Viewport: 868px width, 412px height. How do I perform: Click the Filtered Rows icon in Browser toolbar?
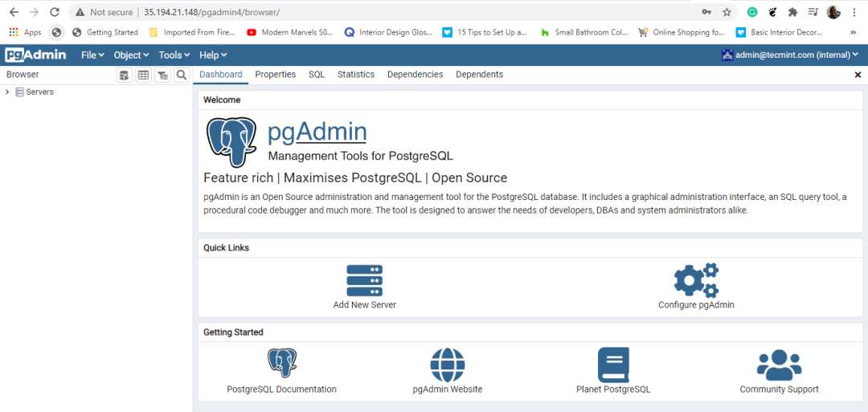163,75
